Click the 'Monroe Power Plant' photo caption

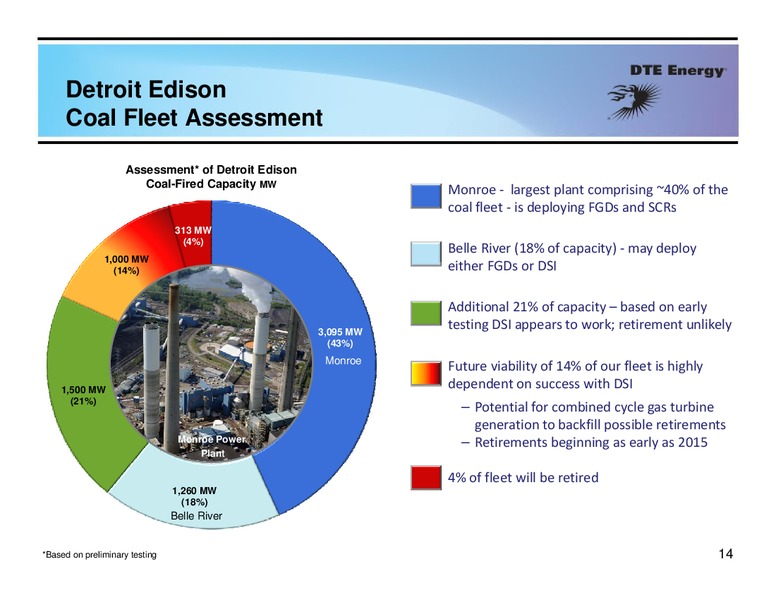tap(212, 446)
